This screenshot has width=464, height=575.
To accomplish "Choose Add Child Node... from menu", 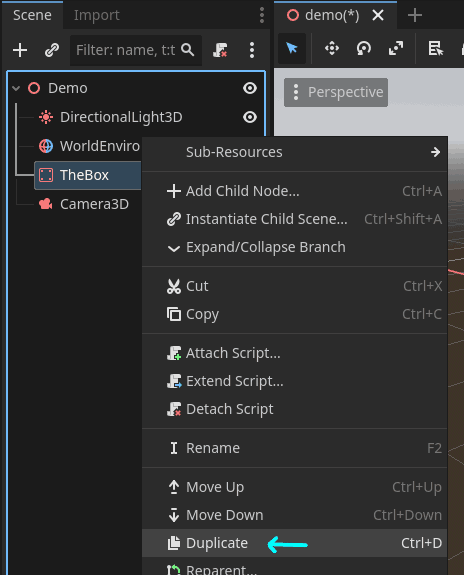I will 295,191.
